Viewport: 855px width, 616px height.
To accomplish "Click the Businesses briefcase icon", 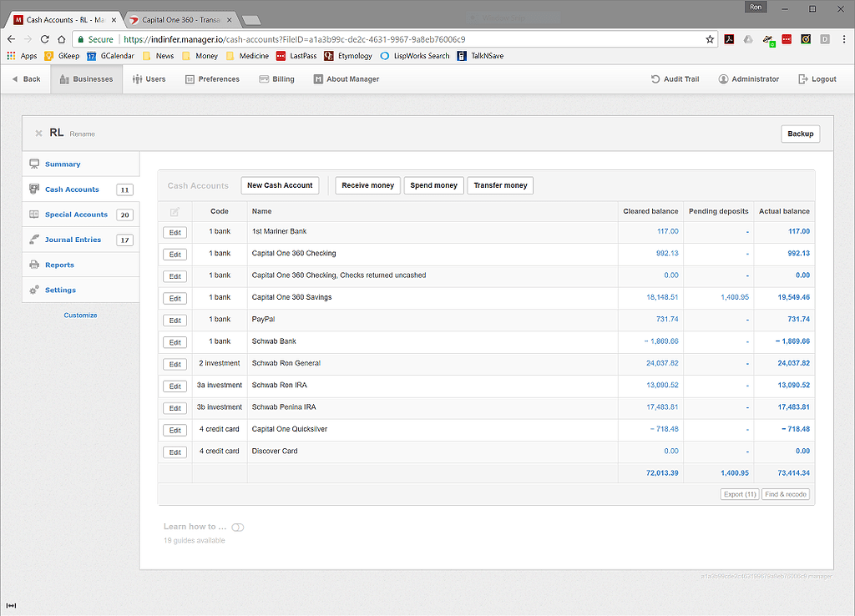I will 64,78.
